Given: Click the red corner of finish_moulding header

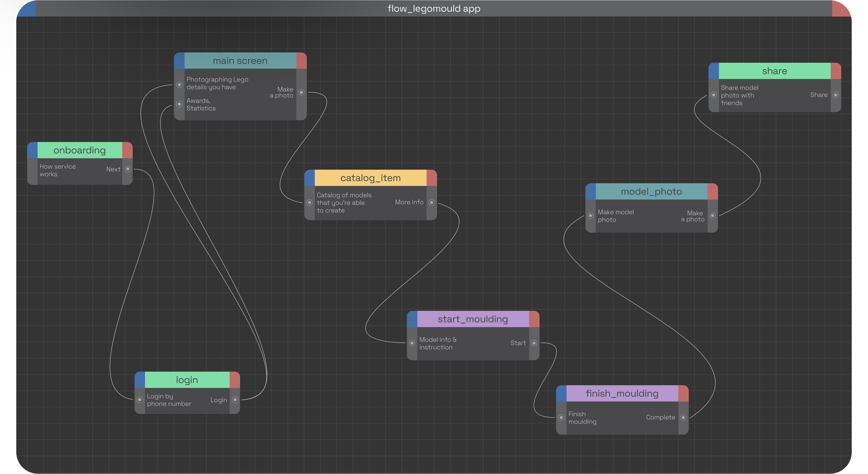Looking at the screenshot, I should (683, 393).
